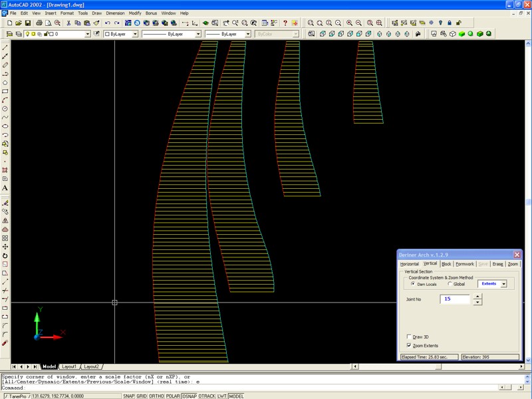Open the ByLayer linetype dropdown
The width and height of the screenshot is (532, 399).
tap(197, 34)
